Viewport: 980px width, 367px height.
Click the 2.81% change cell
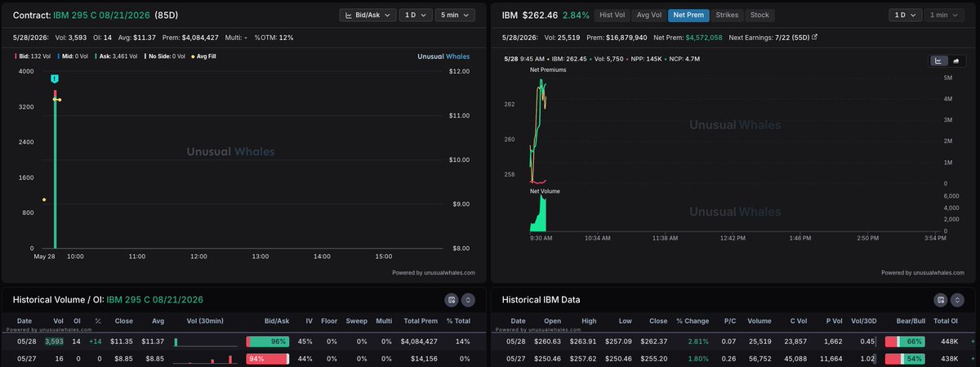tap(699, 342)
